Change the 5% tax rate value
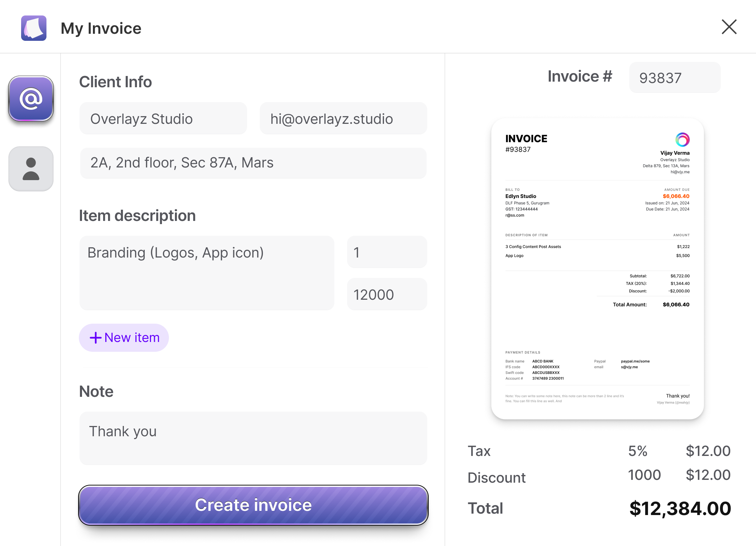The image size is (756, 546). click(x=637, y=451)
